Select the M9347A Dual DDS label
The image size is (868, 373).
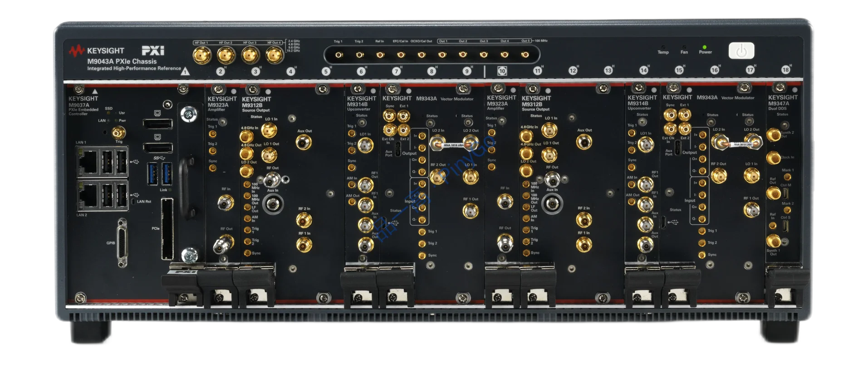(779, 106)
